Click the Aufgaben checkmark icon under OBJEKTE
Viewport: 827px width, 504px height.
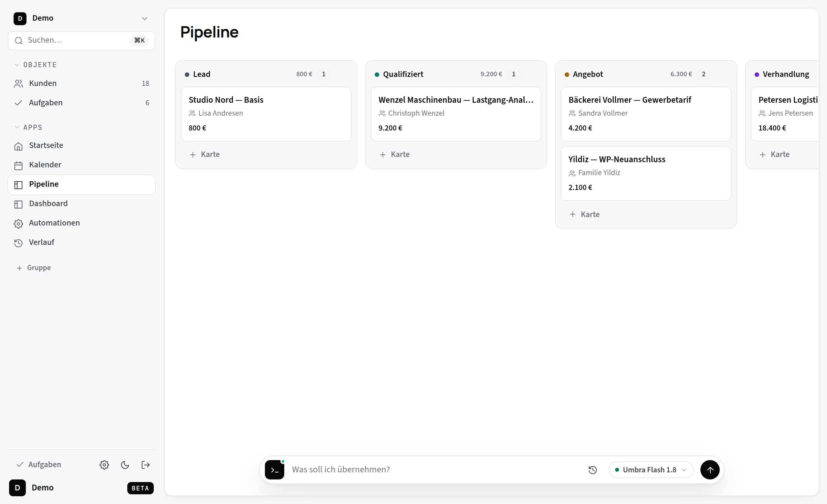click(18, 103)
